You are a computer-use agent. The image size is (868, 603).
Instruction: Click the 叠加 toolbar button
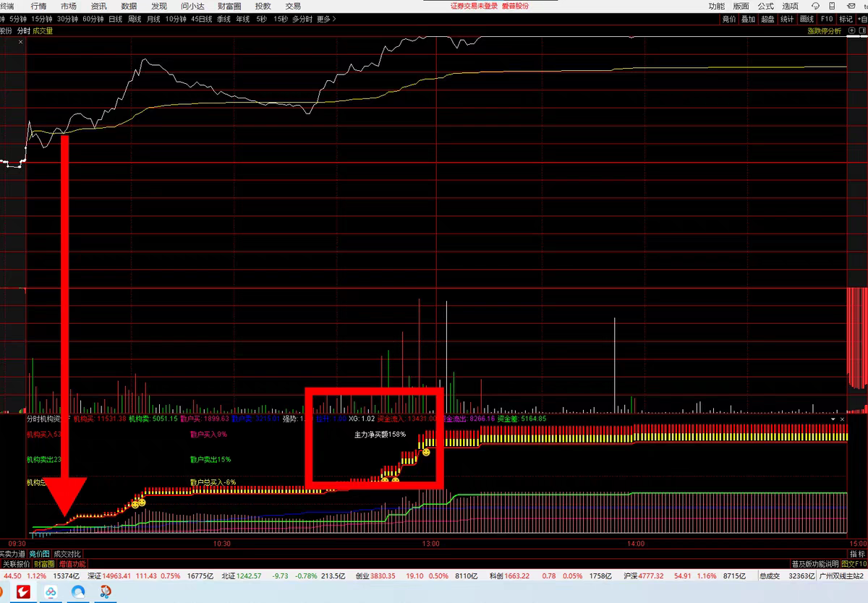[x=749, y=19]
